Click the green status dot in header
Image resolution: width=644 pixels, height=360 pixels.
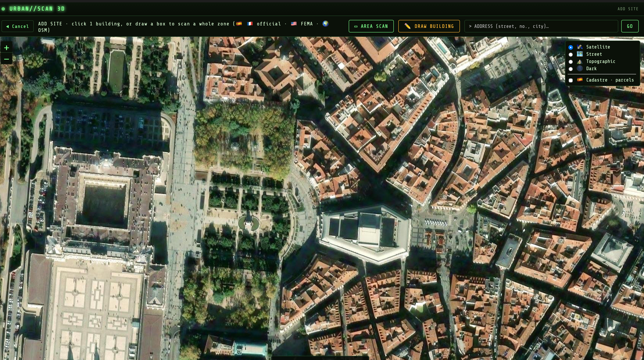click(3, 9)
